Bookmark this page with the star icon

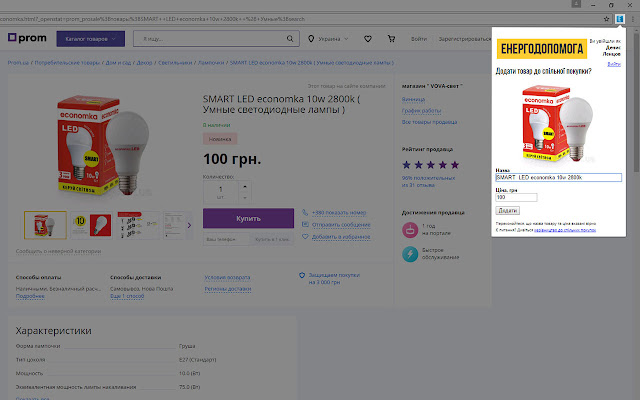click(x=607, y=19)
